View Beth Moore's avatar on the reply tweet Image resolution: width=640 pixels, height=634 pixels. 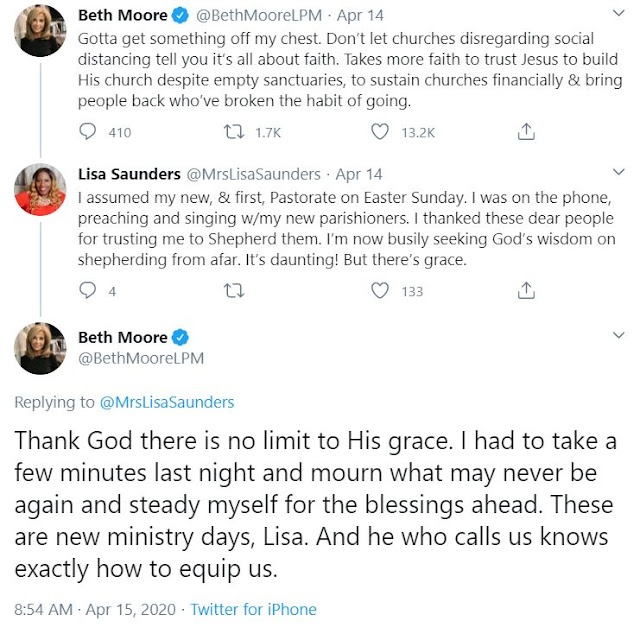[38, 349]
